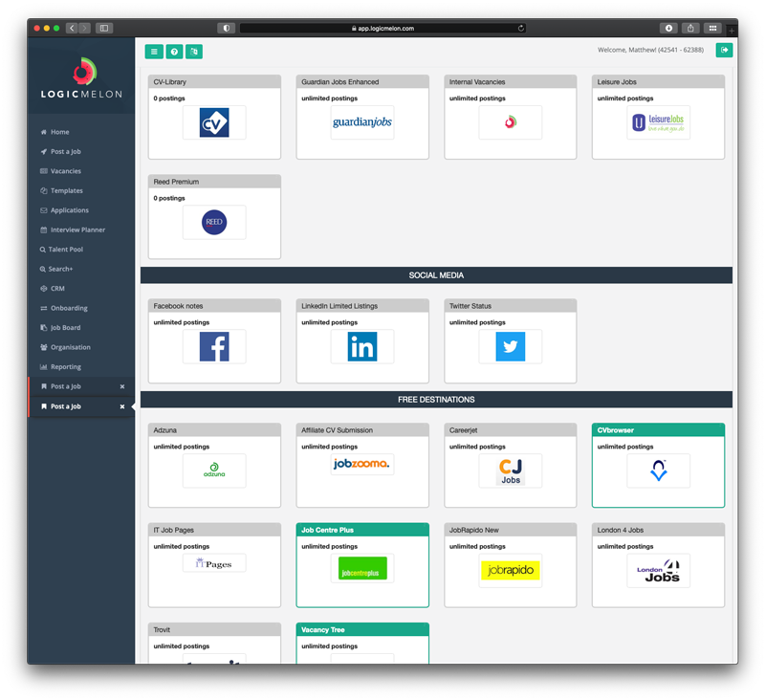Click the SOCIAL MEDIA section header

[x=436, y=275]
